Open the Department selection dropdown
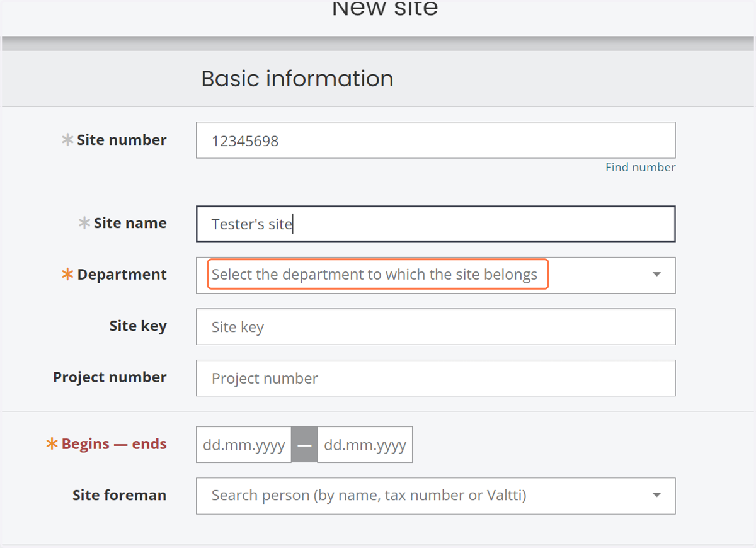This screenshot has width=756, height=548. coord(435,275)
